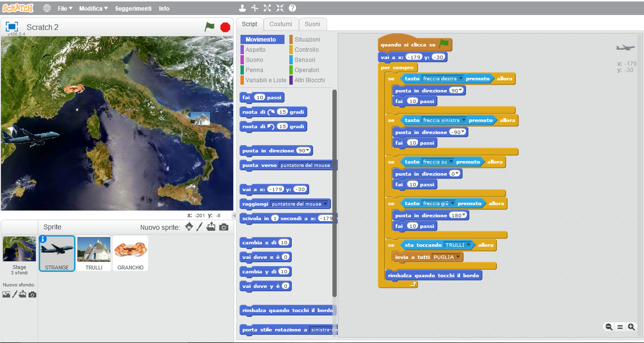Open the File menu
The image size is (644, 343).
click(x=65, y=9)
